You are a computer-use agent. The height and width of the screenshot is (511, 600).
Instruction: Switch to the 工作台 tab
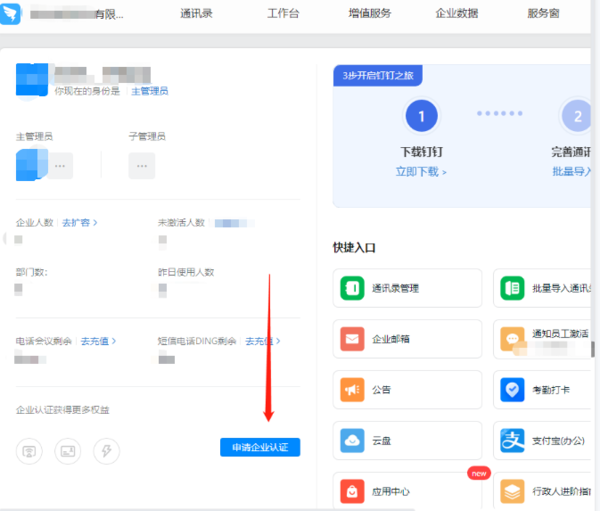click(284, 14)
